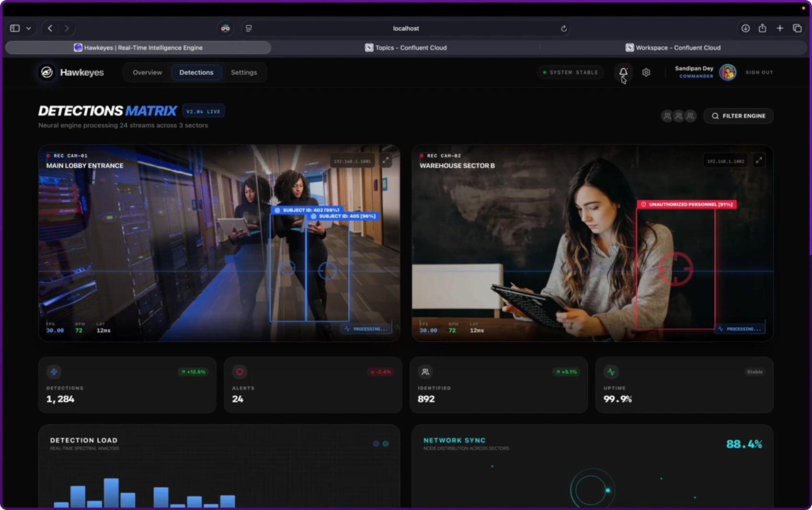812x510 pixels.
Task: Open the Settings nav item
Action: (x=244, y=72)
